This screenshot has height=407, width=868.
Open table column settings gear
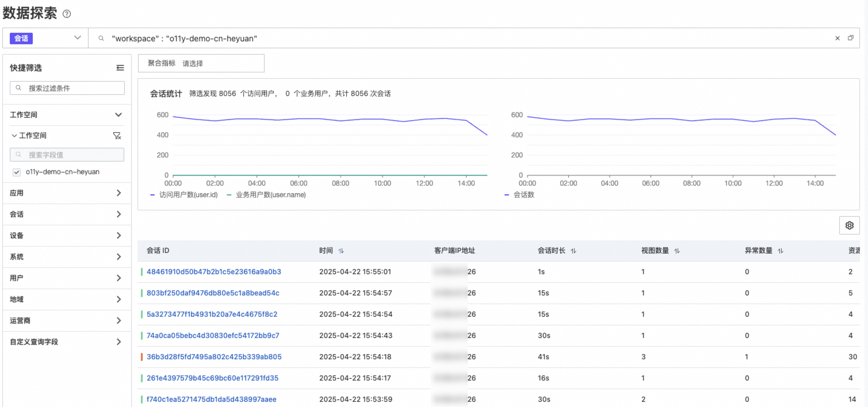click(849, 225)
